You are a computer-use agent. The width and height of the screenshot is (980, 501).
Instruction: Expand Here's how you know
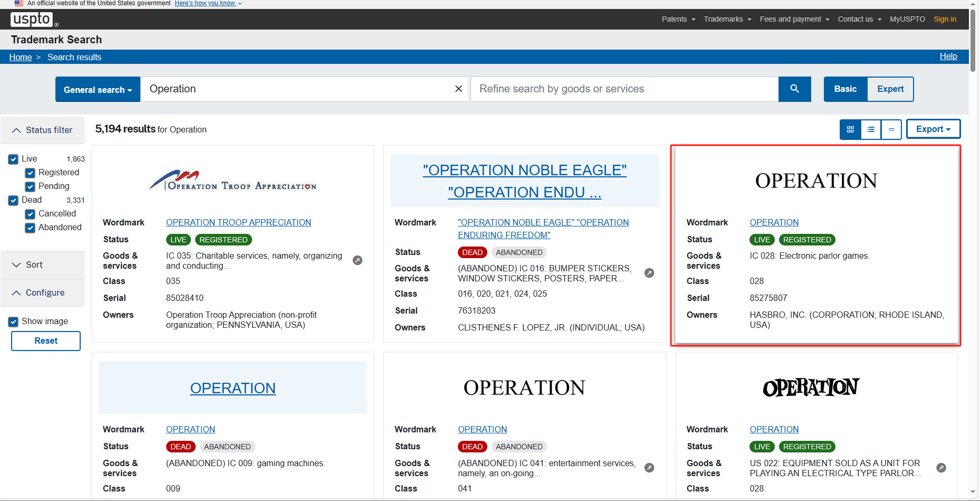click(208, 3)
